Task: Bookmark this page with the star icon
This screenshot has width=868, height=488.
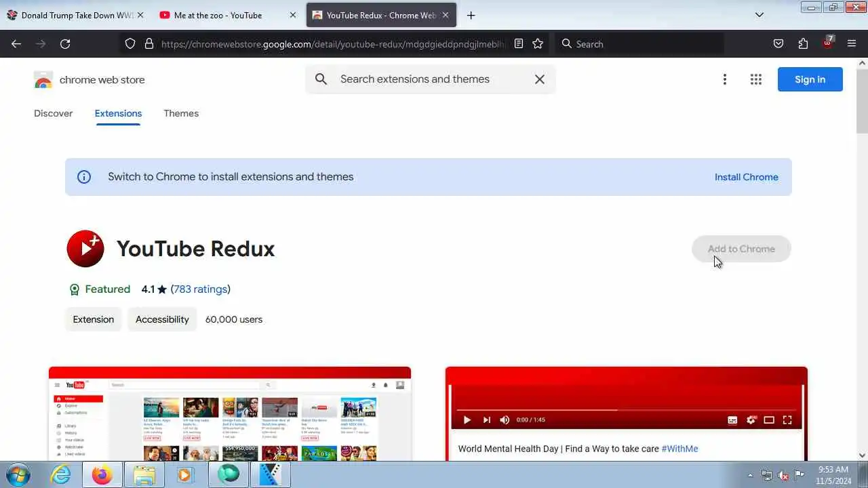Action: tap(538, 44)
